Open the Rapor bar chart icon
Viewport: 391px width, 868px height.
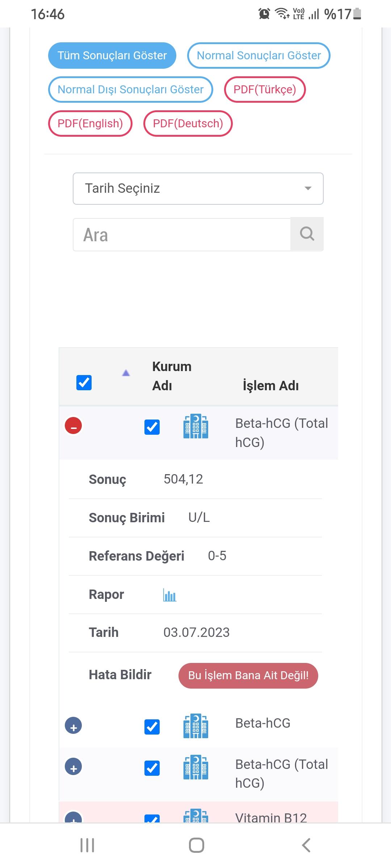(x=169, y=595)
